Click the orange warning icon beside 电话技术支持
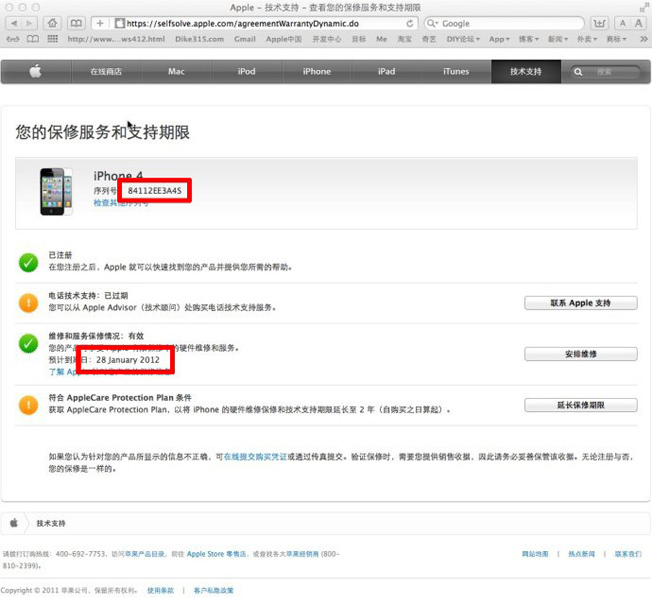 tap(28, 303)
